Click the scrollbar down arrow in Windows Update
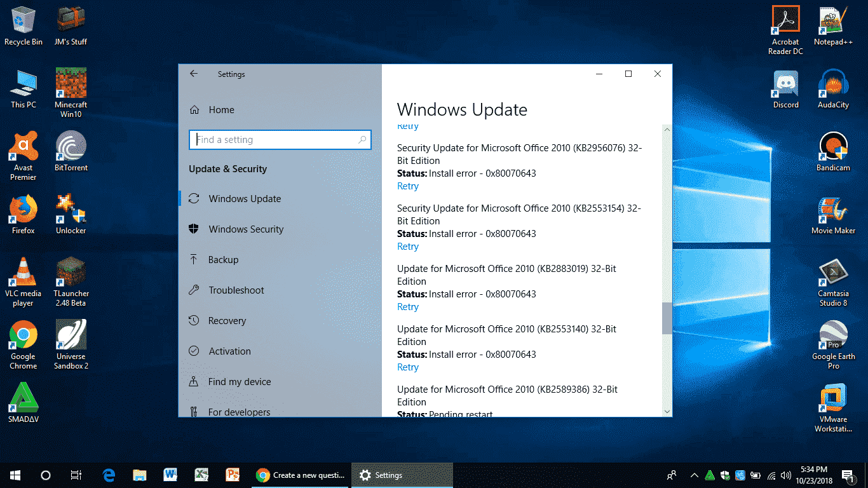Viewport: 868px width, 488px height. click(667, 412)
